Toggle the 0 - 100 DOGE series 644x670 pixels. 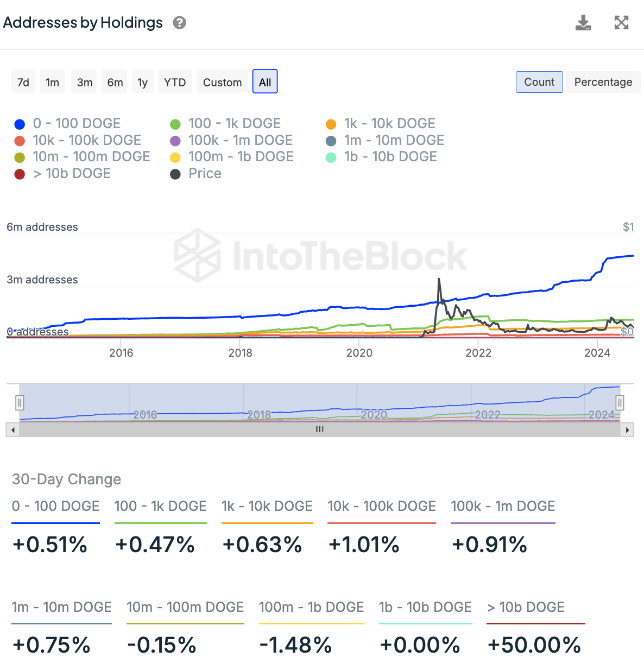[76, 124]
